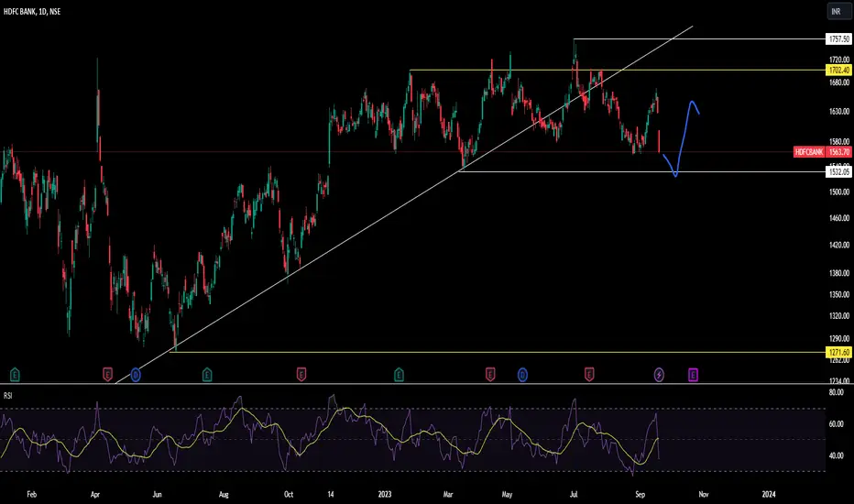Open the green earnings marker before Aug 2022
The height and width of the screenshot is (504, 854).
[x=207, y=374]
